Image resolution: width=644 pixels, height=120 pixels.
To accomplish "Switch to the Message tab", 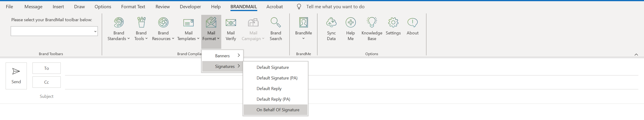I will click(x=33, y=7).
